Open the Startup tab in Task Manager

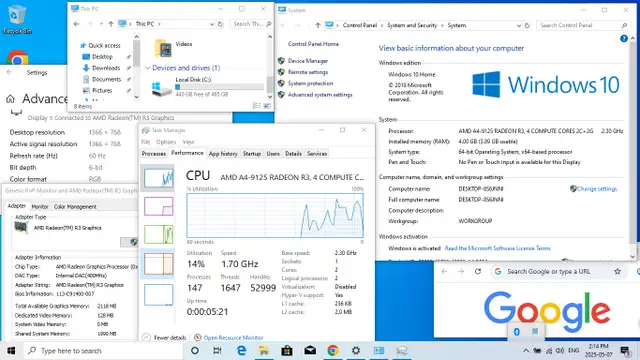[x=252, y=153]
